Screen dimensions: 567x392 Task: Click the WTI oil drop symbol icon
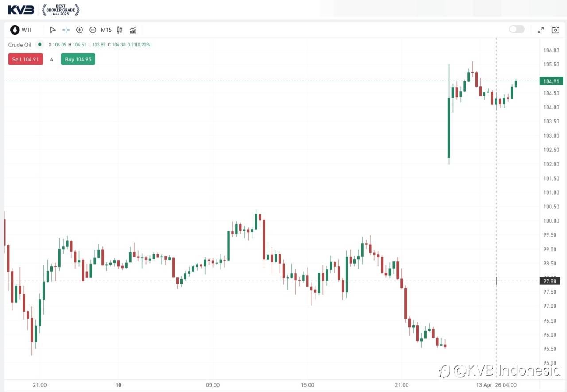point(15,30)
